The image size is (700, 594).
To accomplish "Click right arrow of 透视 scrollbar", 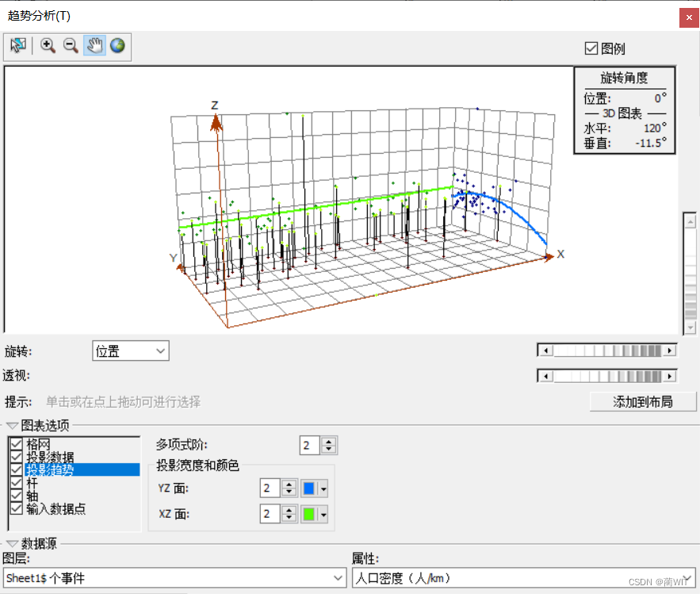I will click(x=669, y=377).
